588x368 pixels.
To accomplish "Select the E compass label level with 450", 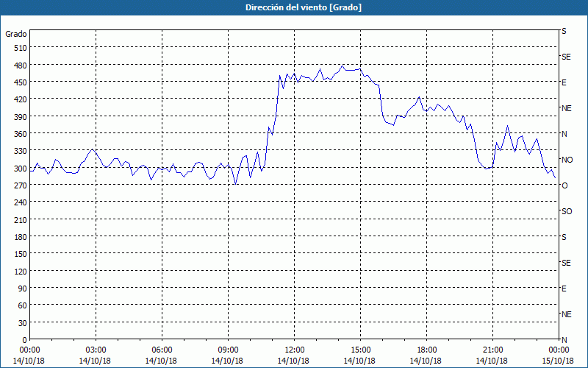I will pyautogui.click(x=564, y=82).
